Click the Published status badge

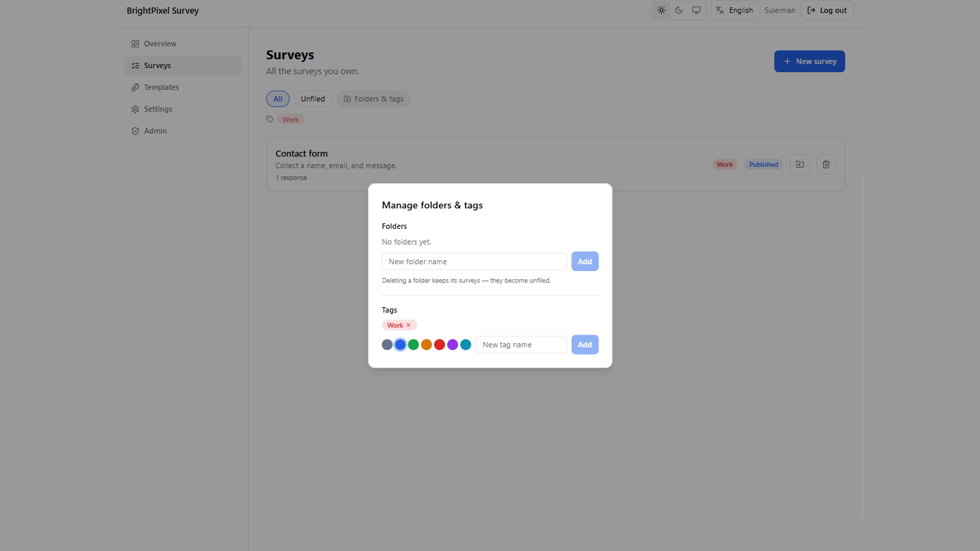pyautogui.click(x=764, y=164)
